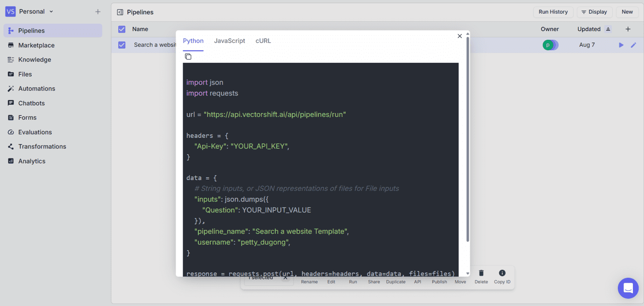644x306 pixels.
Task: Run the Search a website pipeline
Action: [621, 45]
